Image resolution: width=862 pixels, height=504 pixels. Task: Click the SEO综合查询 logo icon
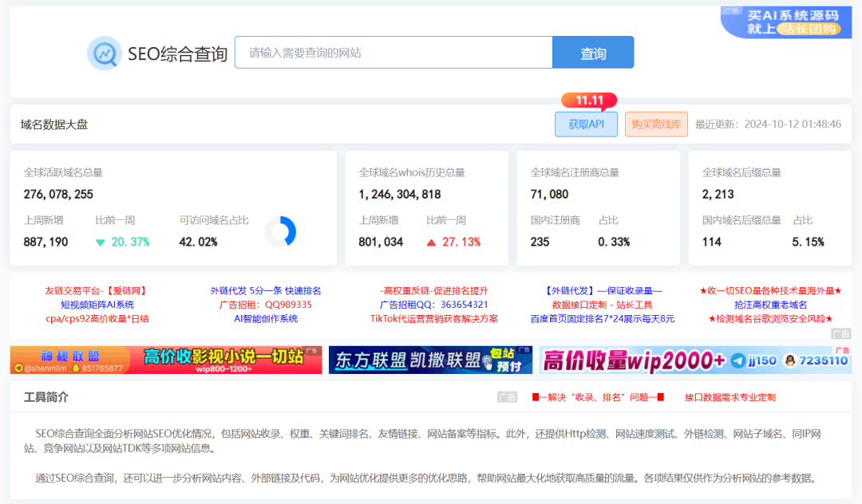click(104, 52)
